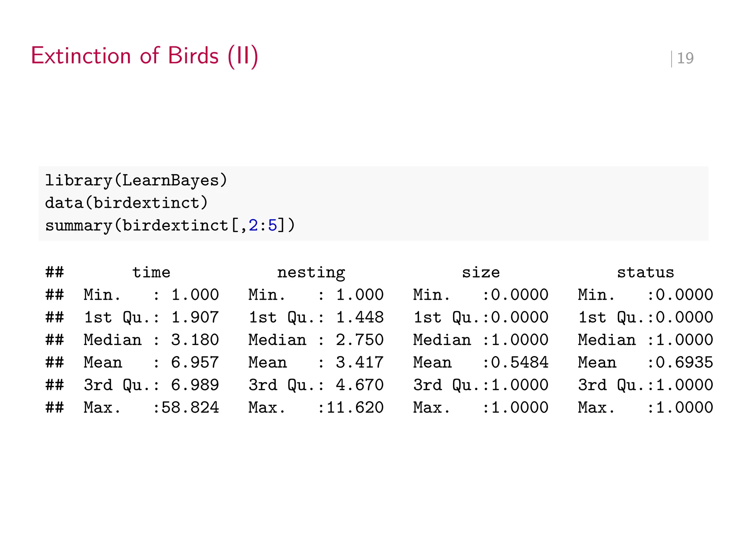Image resolution: width=747 pixels, height=560 pixels.
Task: Click the nesting 3rd Qu. value 4.670
Action: [x=360, y=385]
